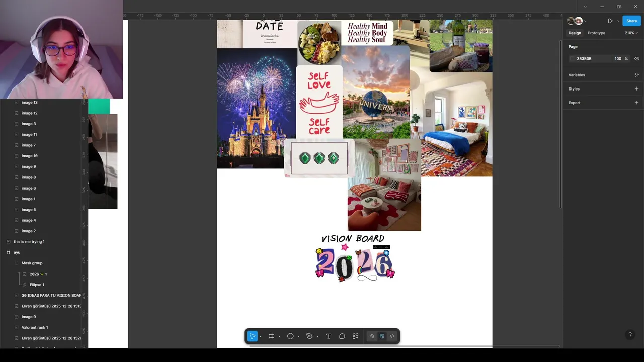Open the Actions/components tool

click(355, 336)
